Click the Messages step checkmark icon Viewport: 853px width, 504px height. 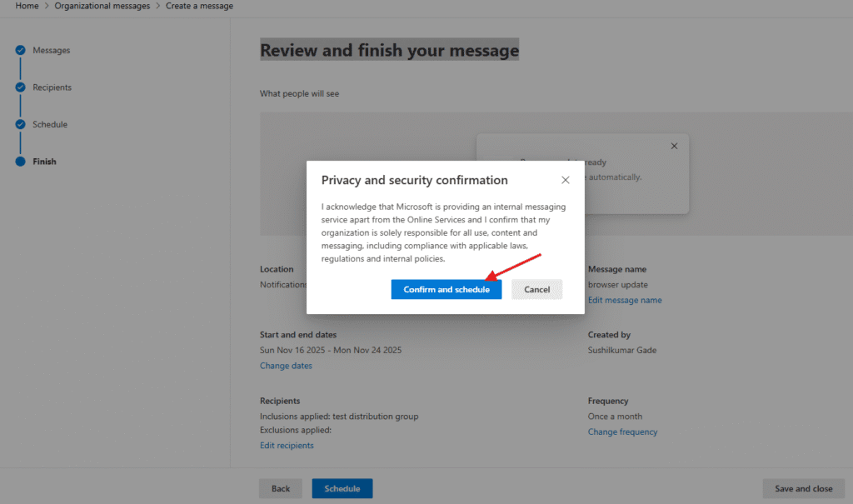tap(20, 51)
